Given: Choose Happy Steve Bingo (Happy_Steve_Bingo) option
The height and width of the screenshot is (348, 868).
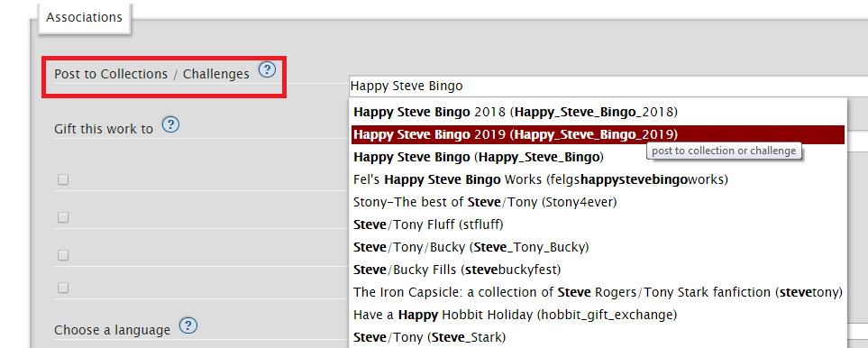Looking at the screenshot, I should [x=598, y=157].
